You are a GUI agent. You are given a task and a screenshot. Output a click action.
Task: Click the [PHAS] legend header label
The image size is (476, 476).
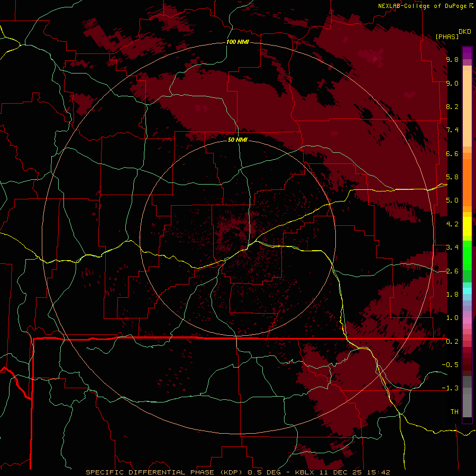pyautogui.click(x=447, y=36)
